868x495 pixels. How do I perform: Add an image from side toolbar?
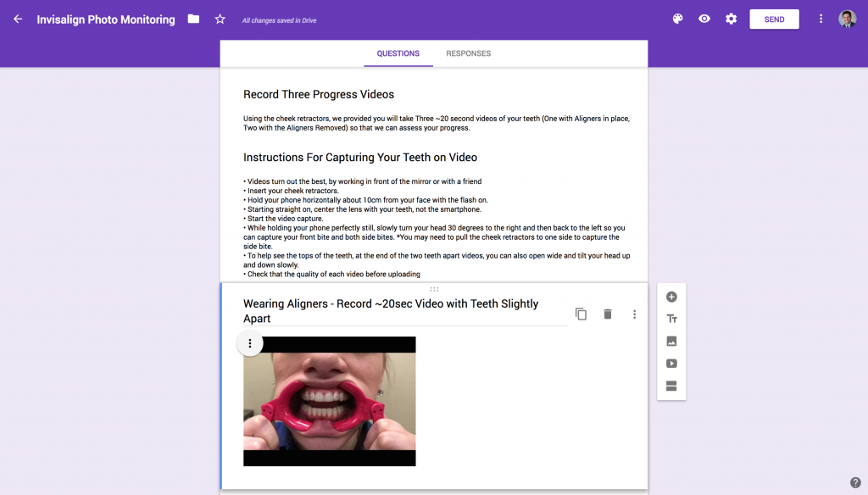click(671, 341)
